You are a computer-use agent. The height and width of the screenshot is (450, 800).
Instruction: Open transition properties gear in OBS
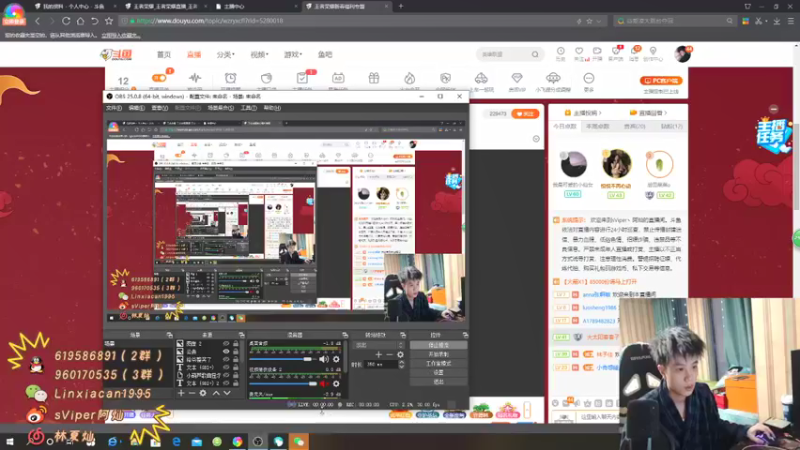coord(401,354)
